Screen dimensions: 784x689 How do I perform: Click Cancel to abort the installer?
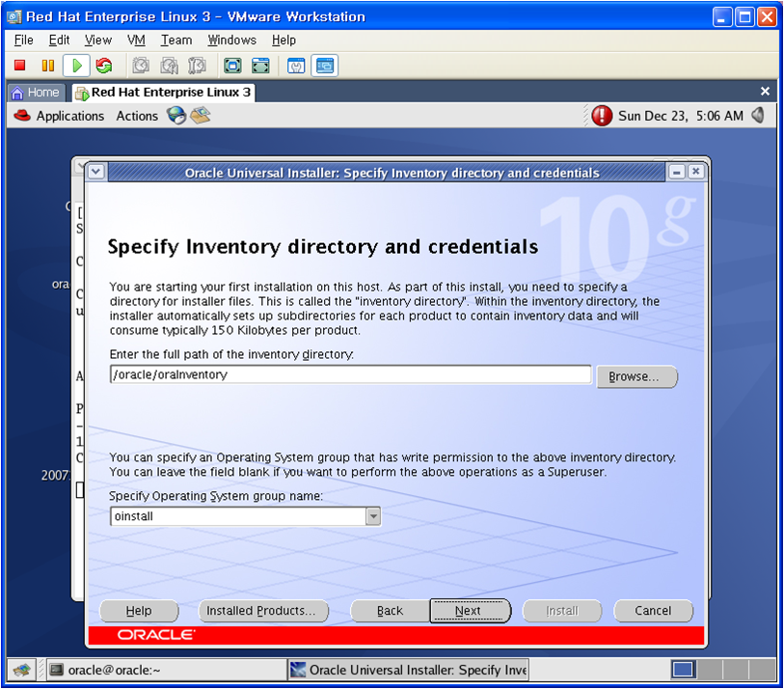(x=653, y=611)
